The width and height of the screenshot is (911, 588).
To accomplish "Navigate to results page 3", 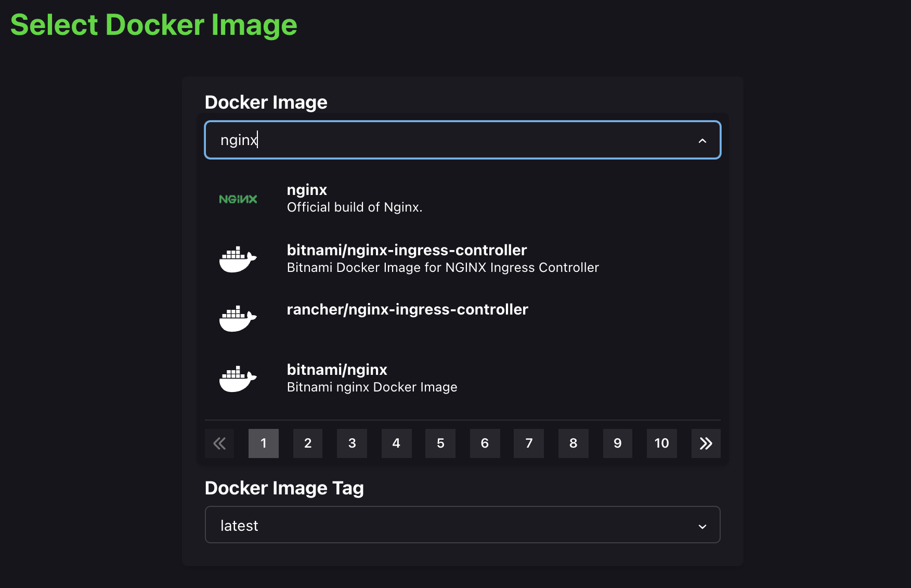I will (x=352, y=443).
